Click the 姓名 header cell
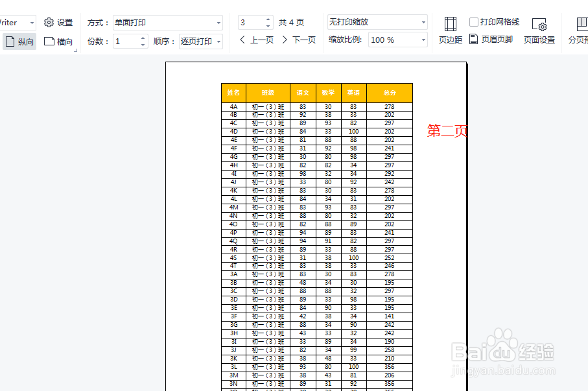Image resolution: width=588 pixels, height=391 pixels. coord(233,93)
